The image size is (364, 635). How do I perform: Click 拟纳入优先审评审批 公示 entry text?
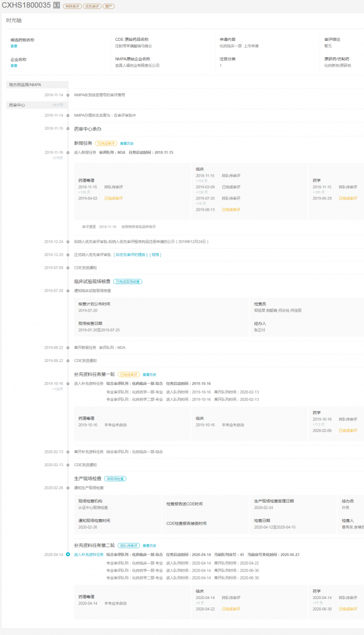(x=141, y=242)
